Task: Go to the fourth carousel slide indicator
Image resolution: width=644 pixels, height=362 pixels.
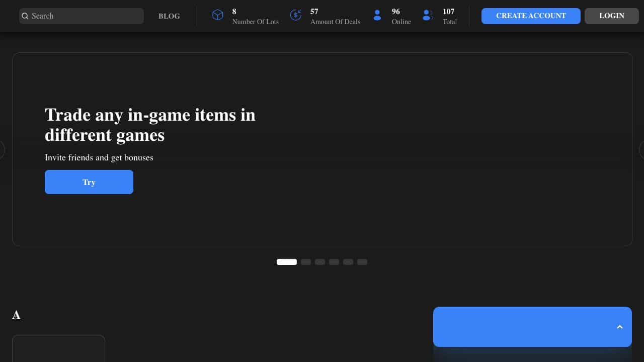Action: click(334, 262)
